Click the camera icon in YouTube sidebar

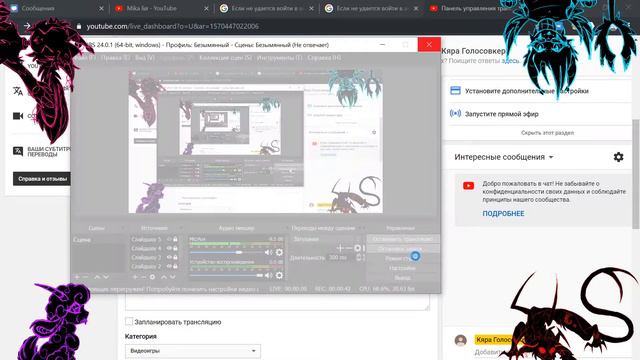pos(18,116)
